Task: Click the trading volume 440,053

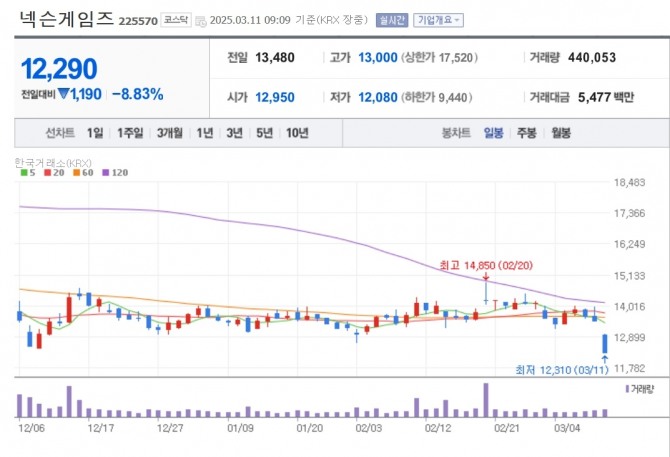Action: pos(592,58)
